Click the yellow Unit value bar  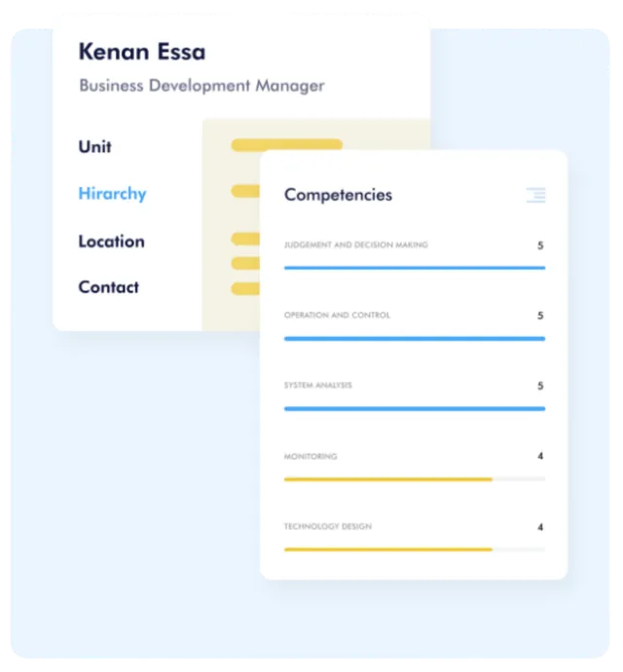(x=286, y=145)
